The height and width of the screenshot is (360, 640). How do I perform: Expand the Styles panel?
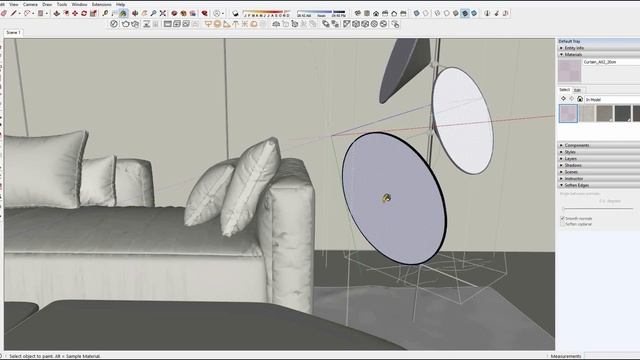598,152
